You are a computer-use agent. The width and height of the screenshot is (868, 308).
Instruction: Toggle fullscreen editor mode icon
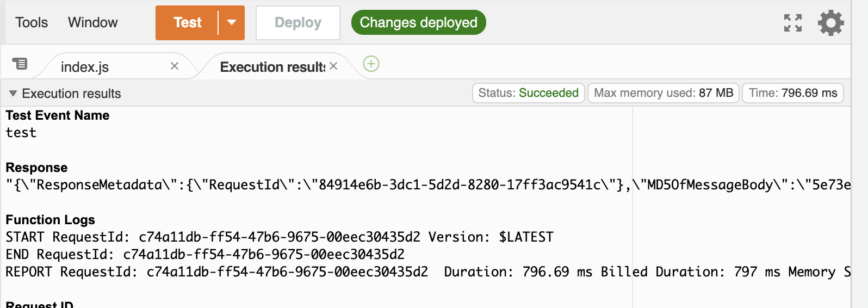(x=793, y=23)
